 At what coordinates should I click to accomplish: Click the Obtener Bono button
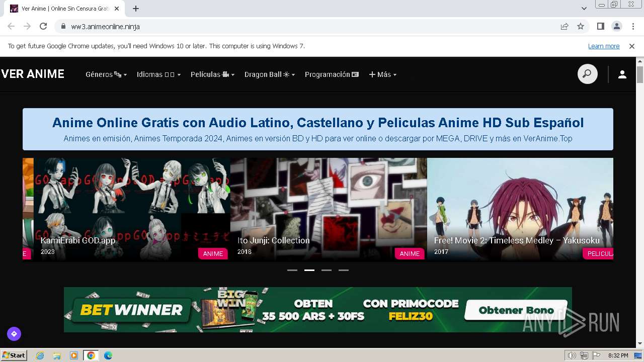516,310
